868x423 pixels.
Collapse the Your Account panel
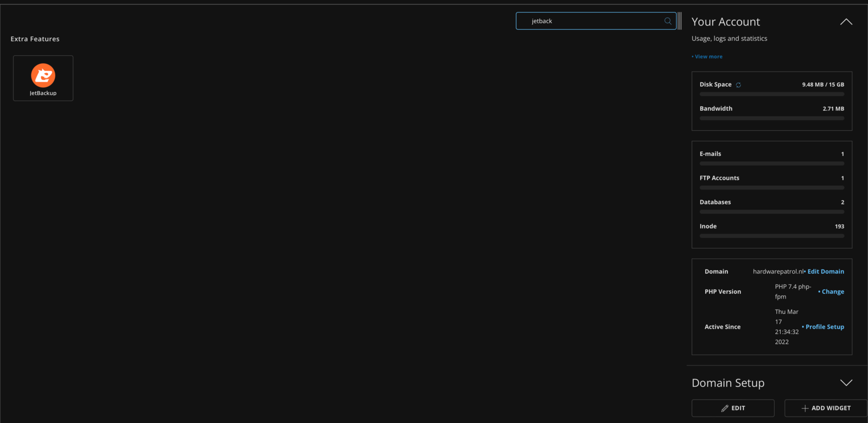pos(846,22)
